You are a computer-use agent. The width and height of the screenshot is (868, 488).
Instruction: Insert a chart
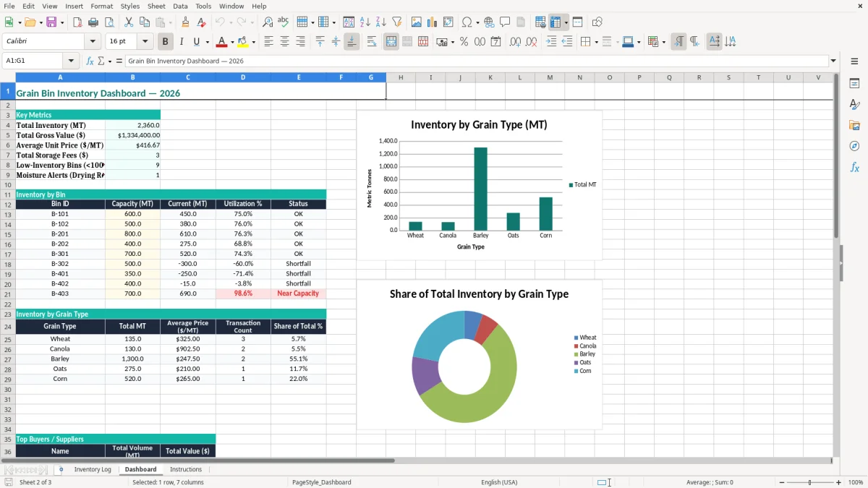433,22
